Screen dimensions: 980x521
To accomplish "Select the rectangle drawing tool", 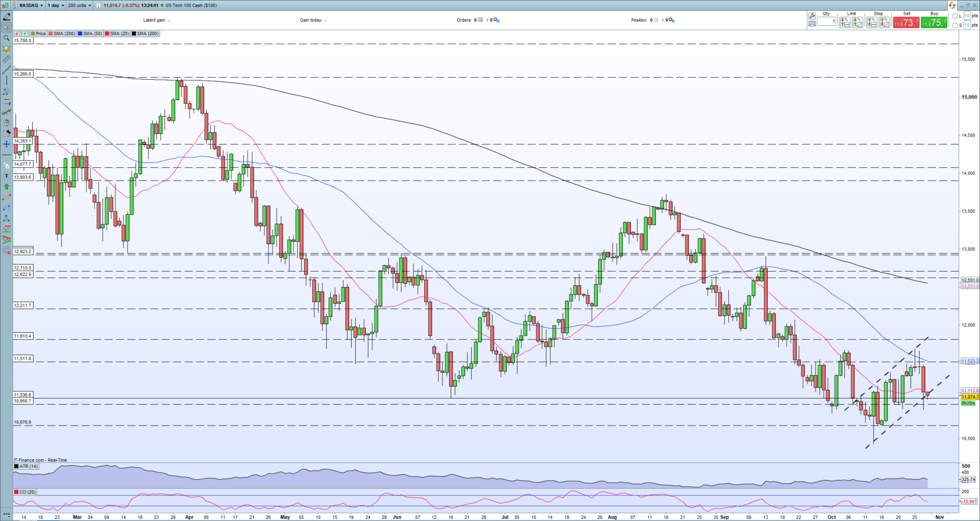I will 6,208.
